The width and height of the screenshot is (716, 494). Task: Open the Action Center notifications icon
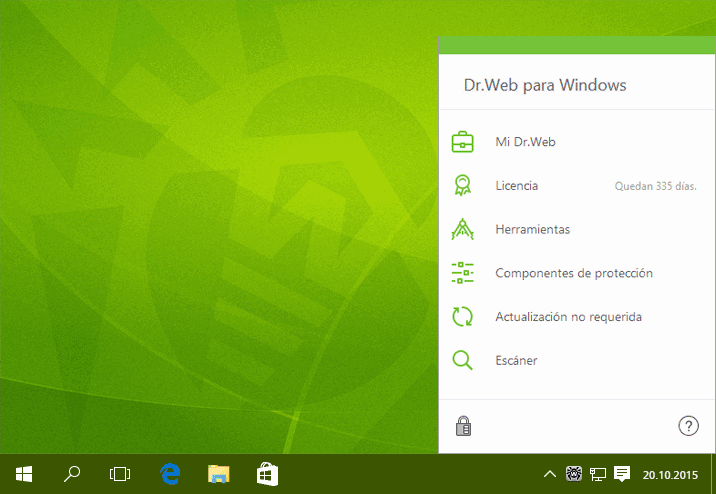(621, 474)
